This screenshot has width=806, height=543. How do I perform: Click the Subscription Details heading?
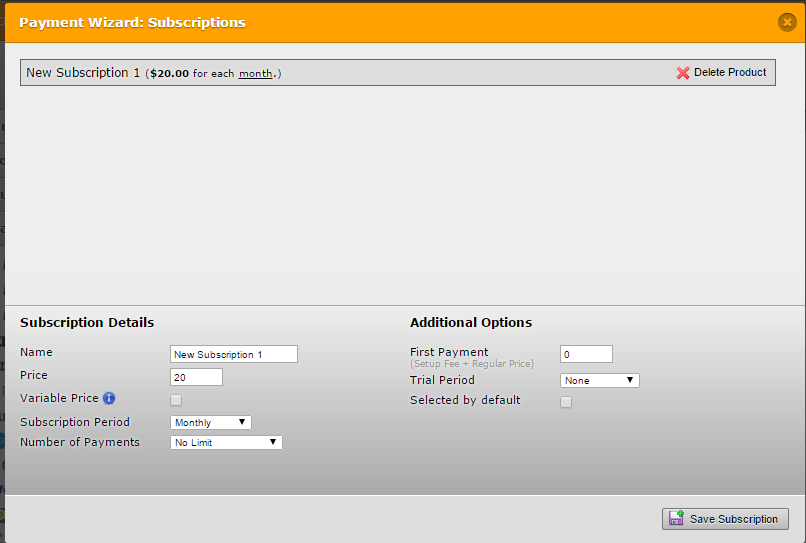click(x=87, y=323)
